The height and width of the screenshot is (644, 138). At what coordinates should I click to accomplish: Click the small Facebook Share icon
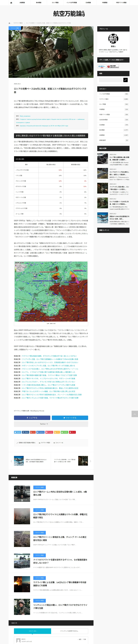26,432
